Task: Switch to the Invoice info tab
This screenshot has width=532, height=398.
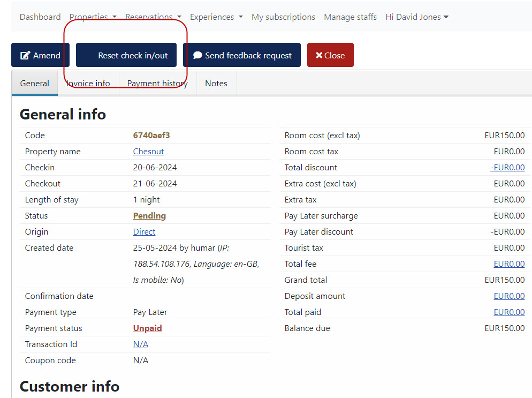Action: tap(88, 84)
